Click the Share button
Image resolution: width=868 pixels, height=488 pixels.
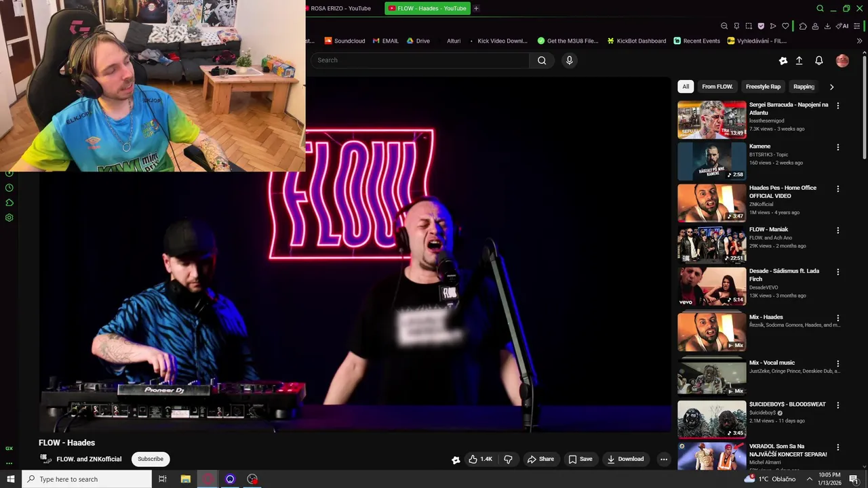click(x=540, y=459)
